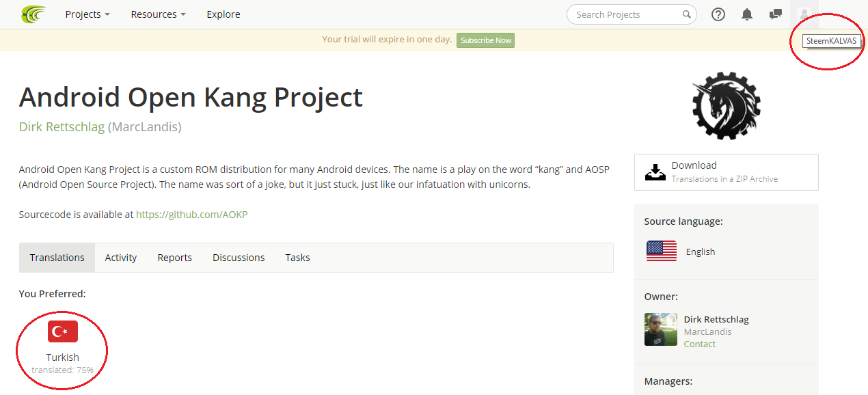Click 'translated: 75%' text
The image size is (868, 395).
click(x=63, y=370)
